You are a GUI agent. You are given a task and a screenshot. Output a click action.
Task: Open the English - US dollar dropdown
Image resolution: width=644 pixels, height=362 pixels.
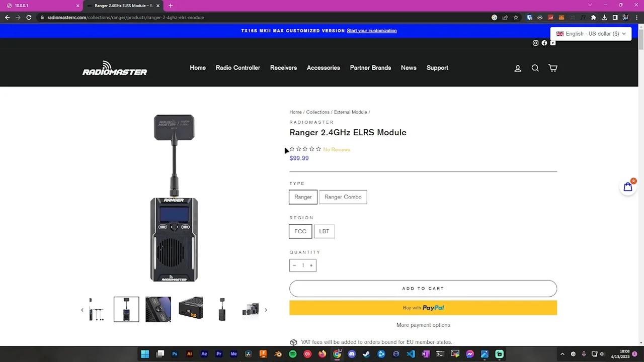(x=591, y=34)
